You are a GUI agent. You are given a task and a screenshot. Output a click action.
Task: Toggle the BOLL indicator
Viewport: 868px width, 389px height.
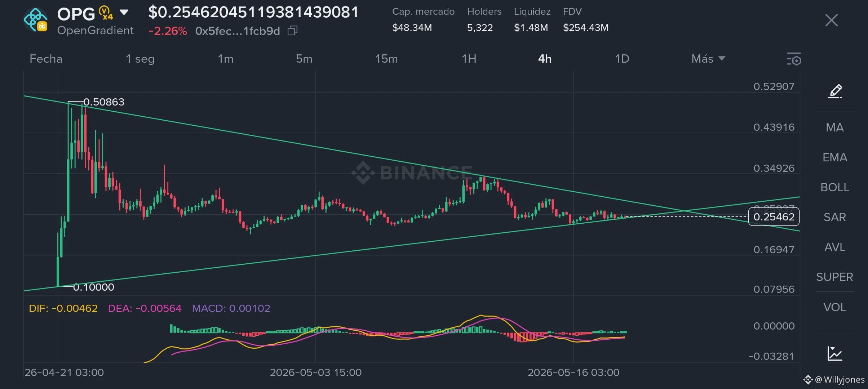835,187
